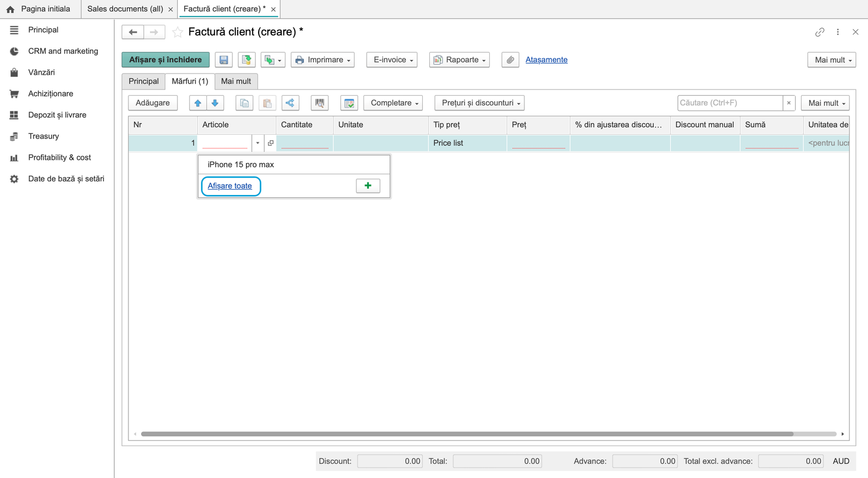Screen dimensions: 868x478
Task: Click the Afișare toate link
Action: point(230,186)
